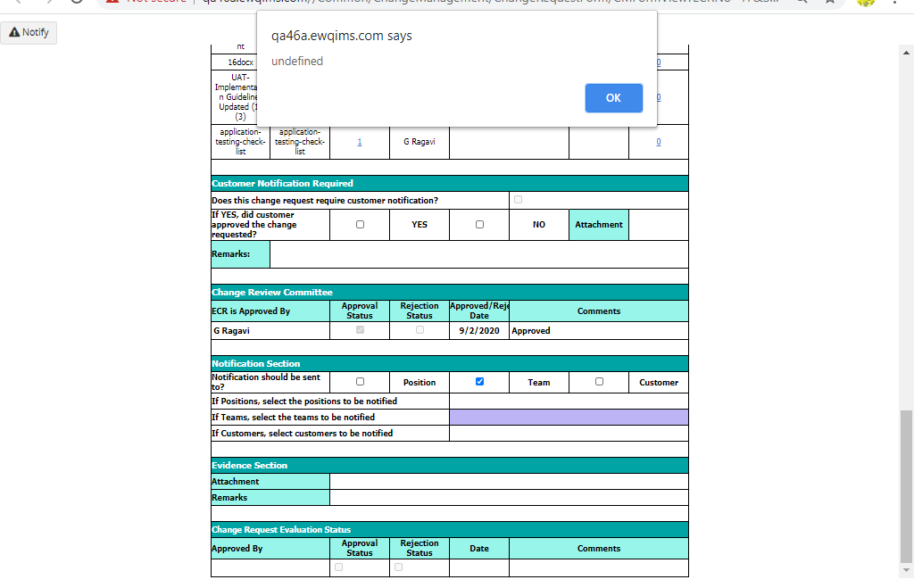Click the 'Remarks:' label in customer notification
914x588 pixels.
click(231, 254)
